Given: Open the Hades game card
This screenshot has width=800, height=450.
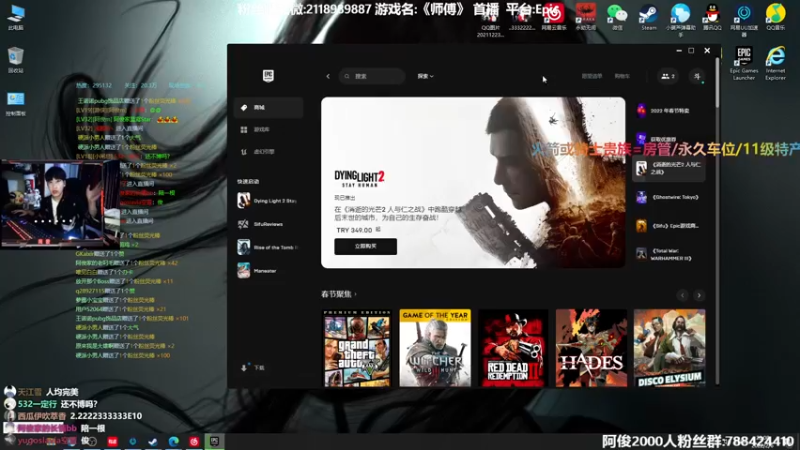Looking at the screenshot, I should (x=591, y=348).
